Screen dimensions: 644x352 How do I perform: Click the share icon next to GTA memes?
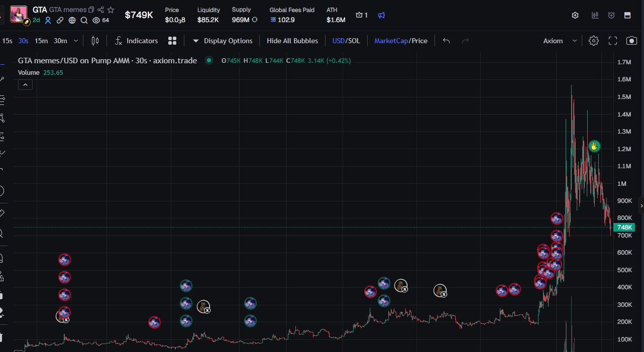click(101, 10)
